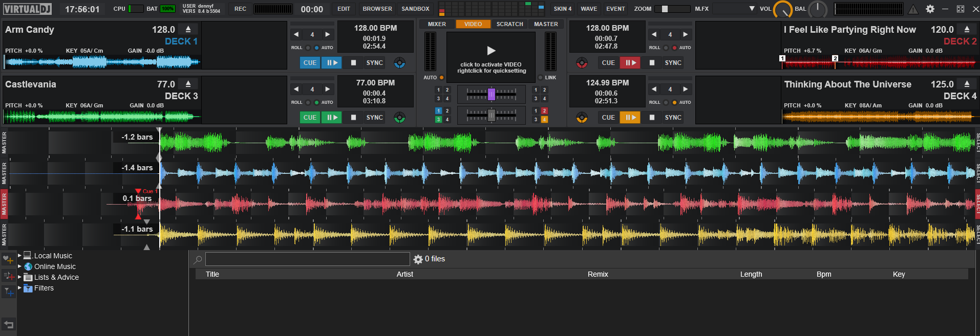Screen dimensions: 980x336
Task: Toggle the video LINK crossfader option
Action: 540,78
